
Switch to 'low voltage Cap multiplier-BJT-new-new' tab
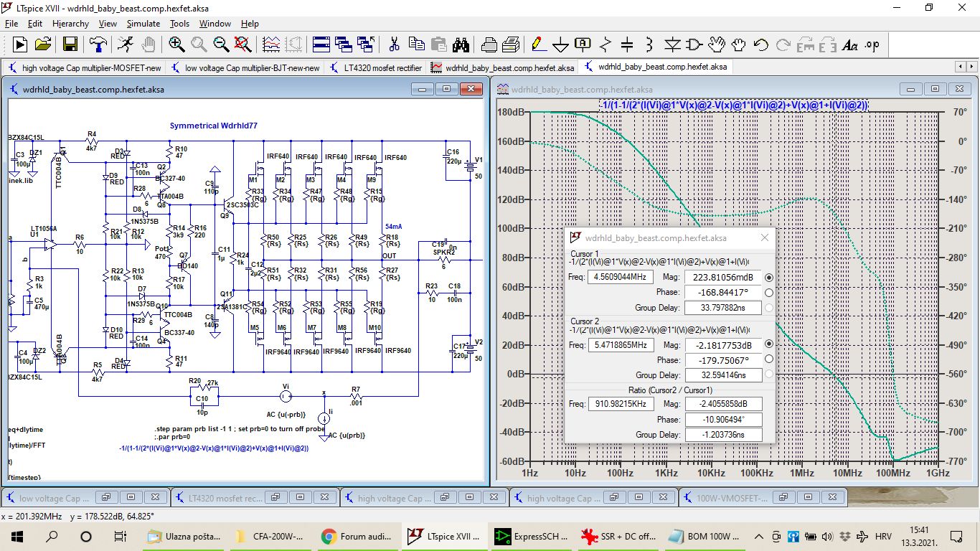coord(246,67)
